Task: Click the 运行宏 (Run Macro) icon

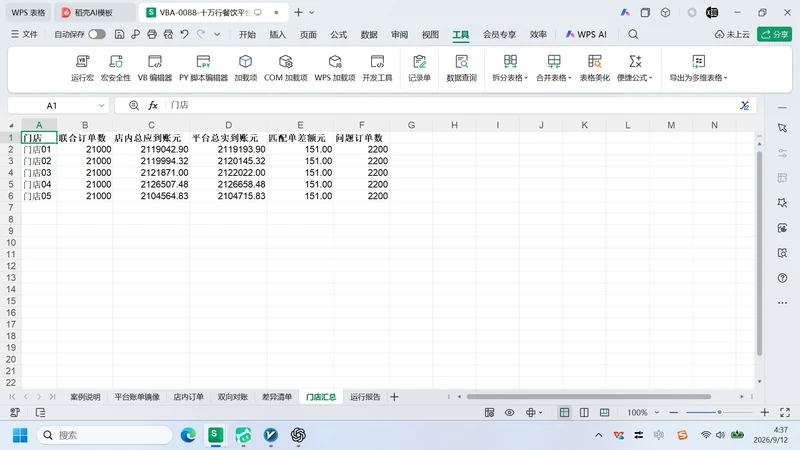Action: point(82,68)
